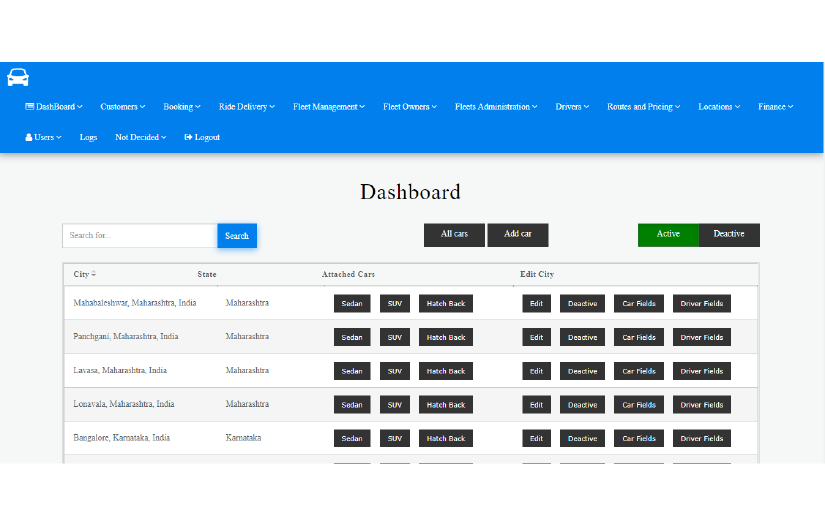Screen dimensions: 825x525
Task: Click the Add car button
Action: 518,235
